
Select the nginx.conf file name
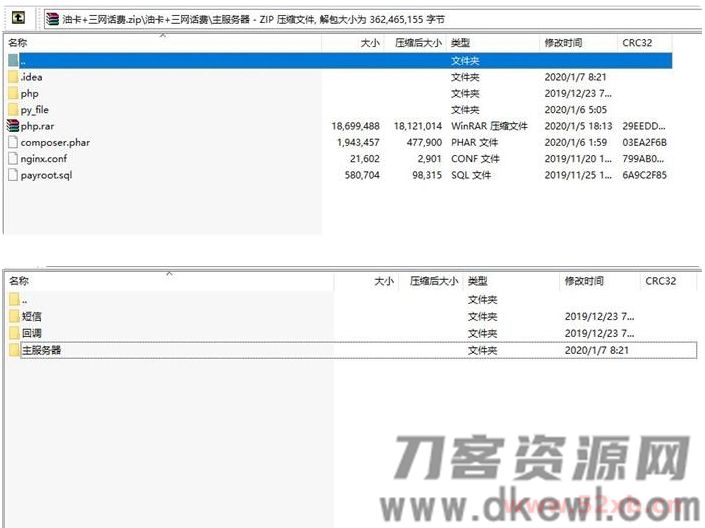coord(44,159)
